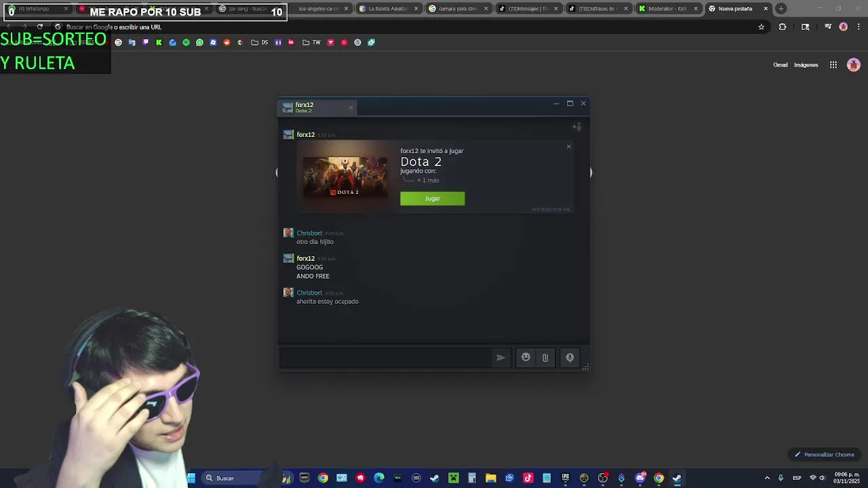The width and height of the screenshot is (868, 488).
Task: Open the Spotify bookmark icon
Action: (x=186, y=43)
